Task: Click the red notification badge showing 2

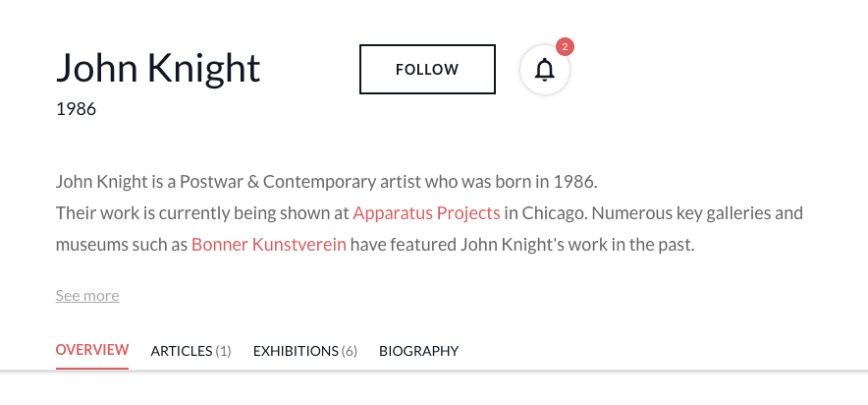Action: (565, 46)
